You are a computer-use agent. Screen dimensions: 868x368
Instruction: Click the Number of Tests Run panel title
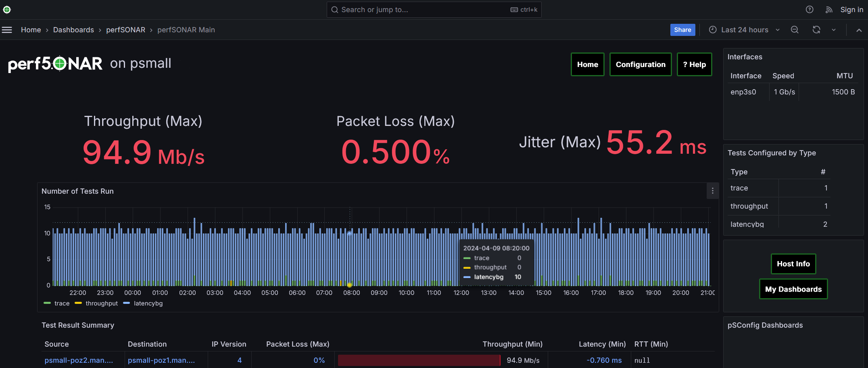(77, 191)
